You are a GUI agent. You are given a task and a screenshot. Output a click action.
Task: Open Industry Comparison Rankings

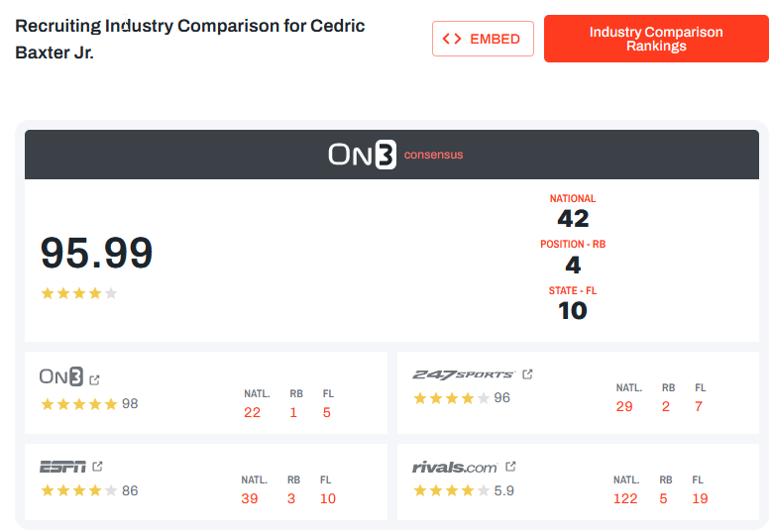click(656, 39)
